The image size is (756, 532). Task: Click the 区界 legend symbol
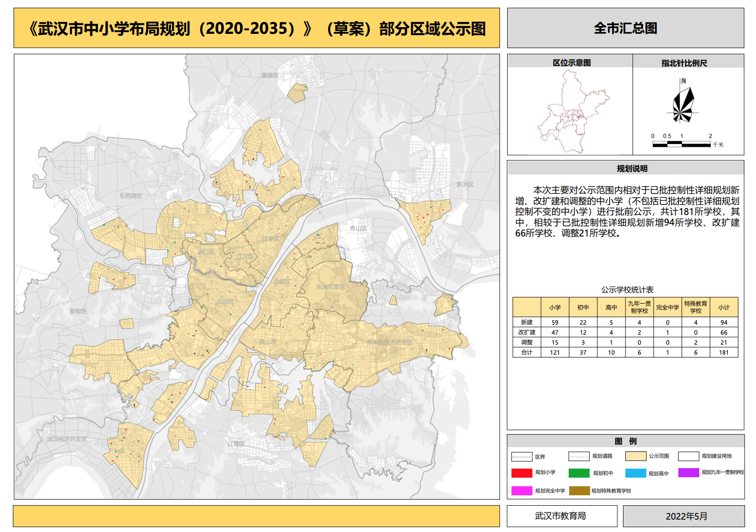point(521,457)
